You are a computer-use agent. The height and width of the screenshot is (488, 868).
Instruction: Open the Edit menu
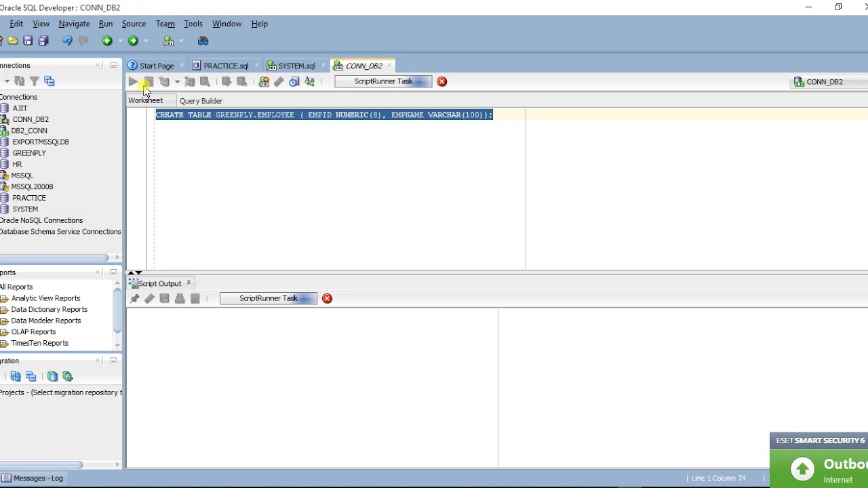[16, 24]
